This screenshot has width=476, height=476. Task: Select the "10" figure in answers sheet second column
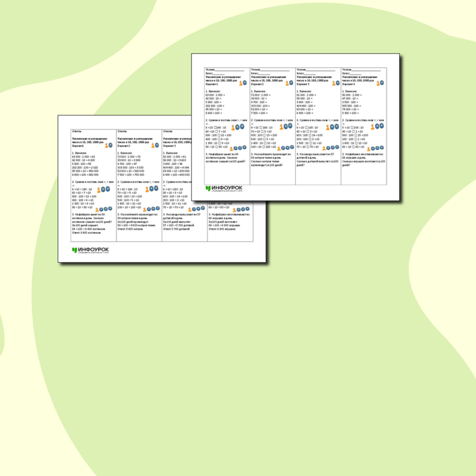coord(155,144)
